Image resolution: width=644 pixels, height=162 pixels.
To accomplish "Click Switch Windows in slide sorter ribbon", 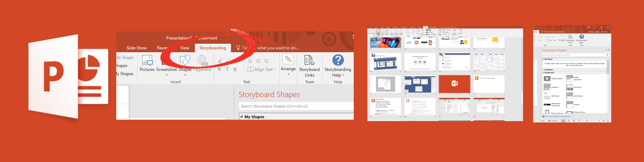I will tap(455, 32).
